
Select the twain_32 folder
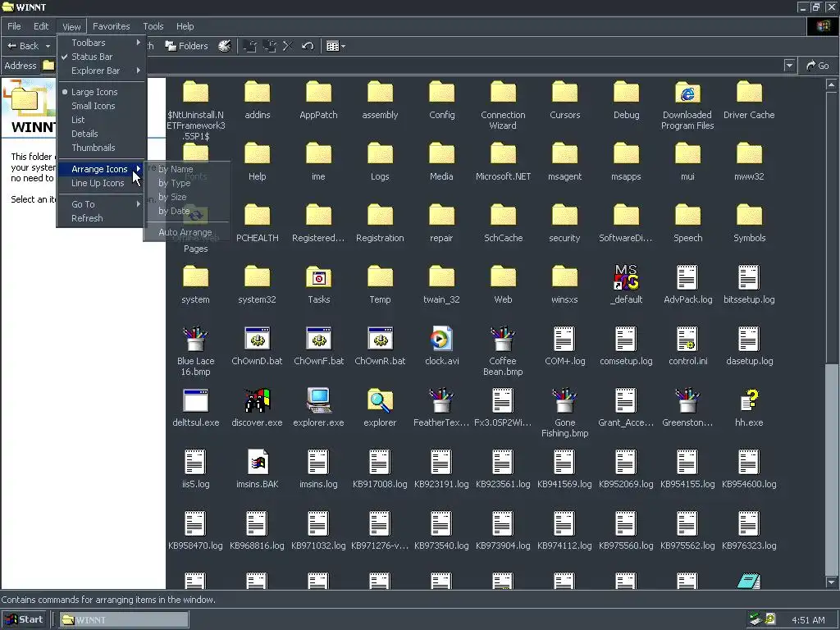click(x=441, y=277)
